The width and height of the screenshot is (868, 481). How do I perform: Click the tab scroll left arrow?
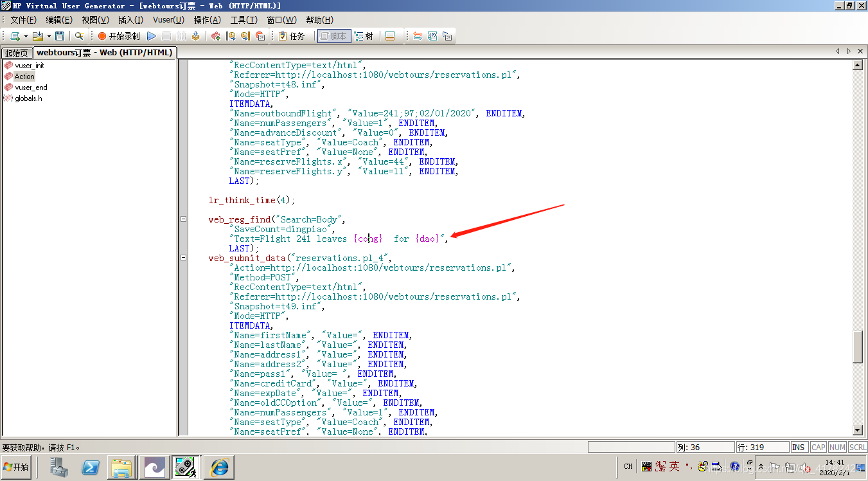coord(838,51)
